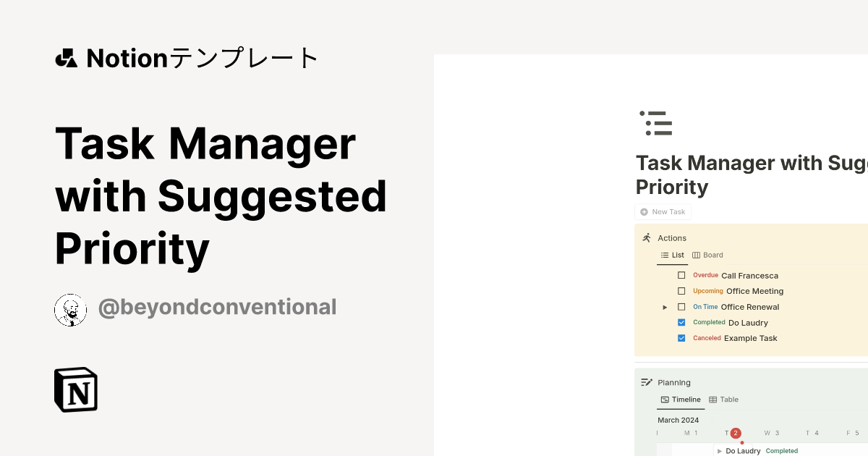The height and width of the screenshot is (456, 868).
Task: Click the black Notion N logo
Action: [x=76, y=389]
